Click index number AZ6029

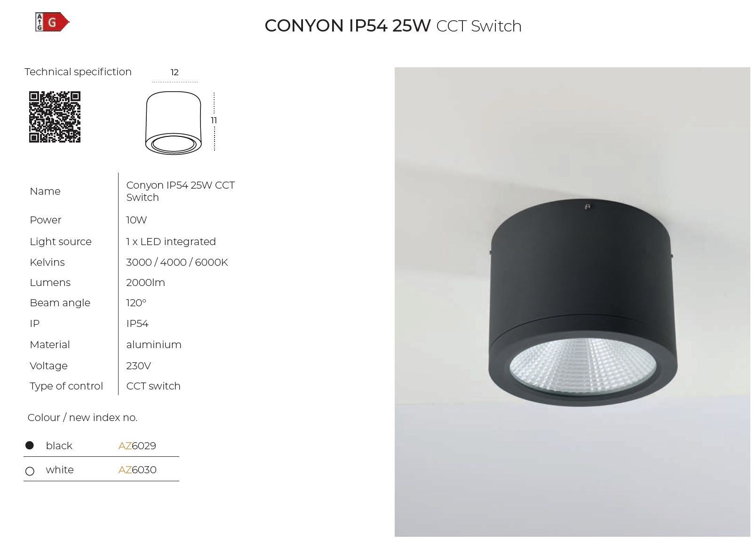(137, 446)
